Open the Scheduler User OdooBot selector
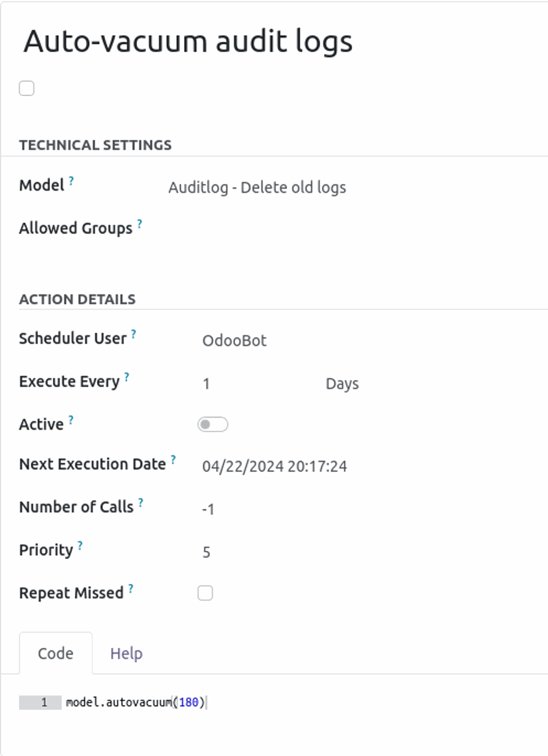 [234, 341]
